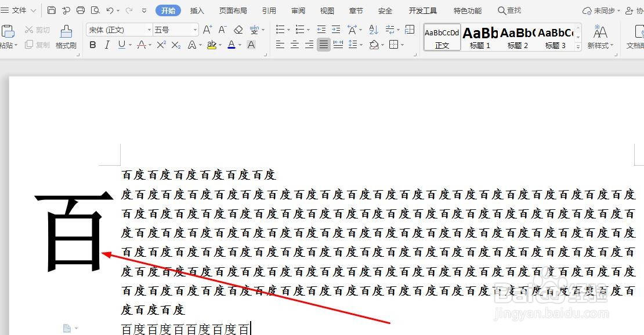Open the 文件 menu
Viewport: 644px width, 335px height.
[x=19, y=10]
